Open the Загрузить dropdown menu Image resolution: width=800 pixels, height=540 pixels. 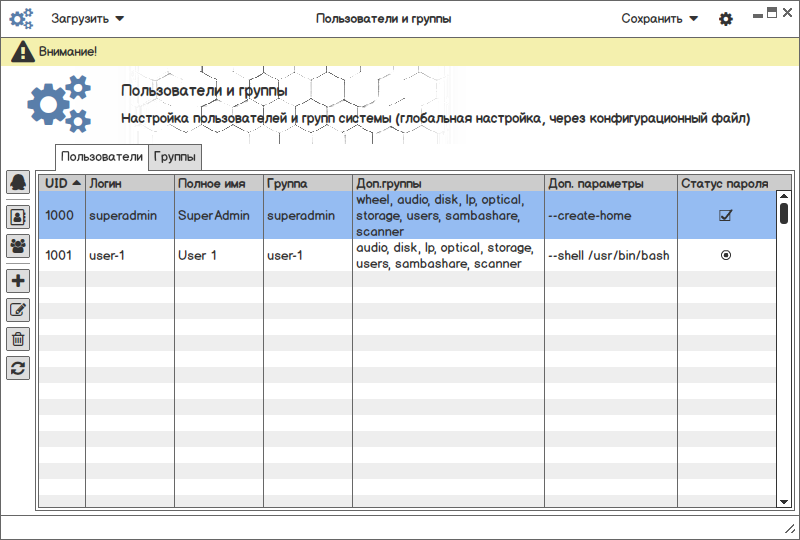(x=88, y=18)
